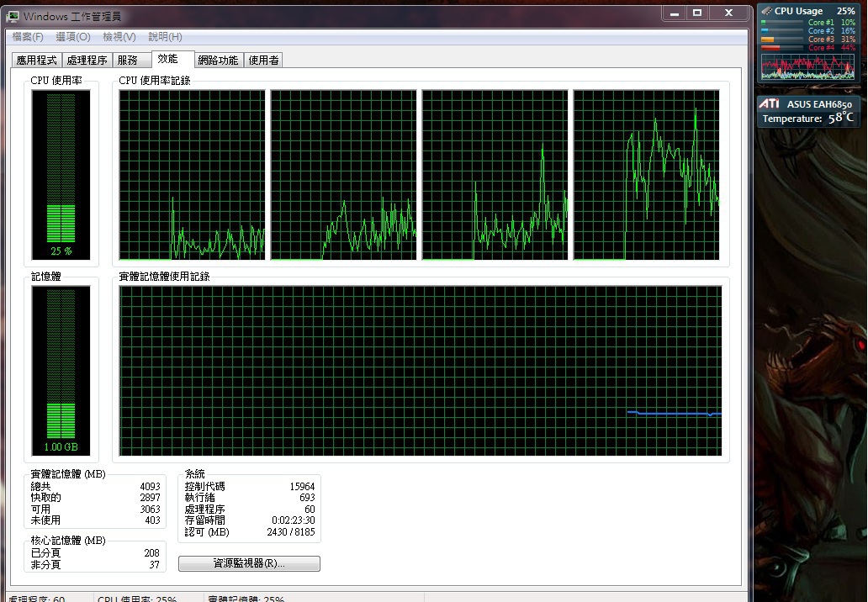This screenshot has width=868, height=602.
Task: Click the 資源監視器(R)... button
Action: [x=249, y=563]
